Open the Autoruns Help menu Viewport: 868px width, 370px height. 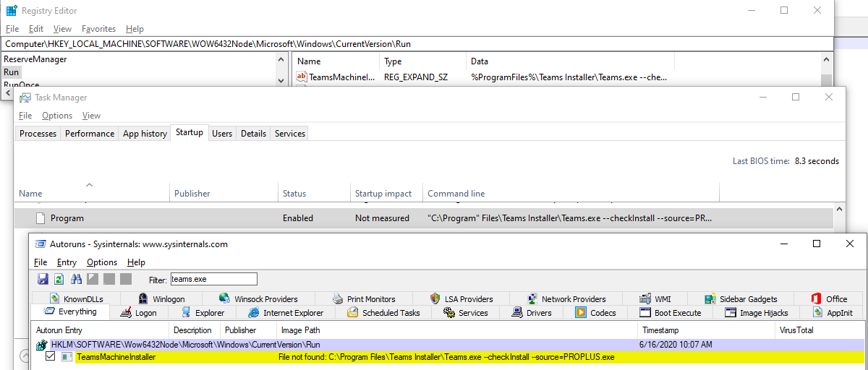point(136,262)
